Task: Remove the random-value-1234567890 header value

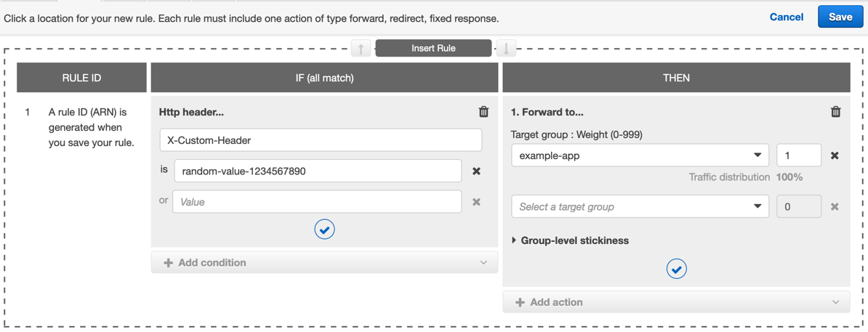Action: tap(476, 171)
